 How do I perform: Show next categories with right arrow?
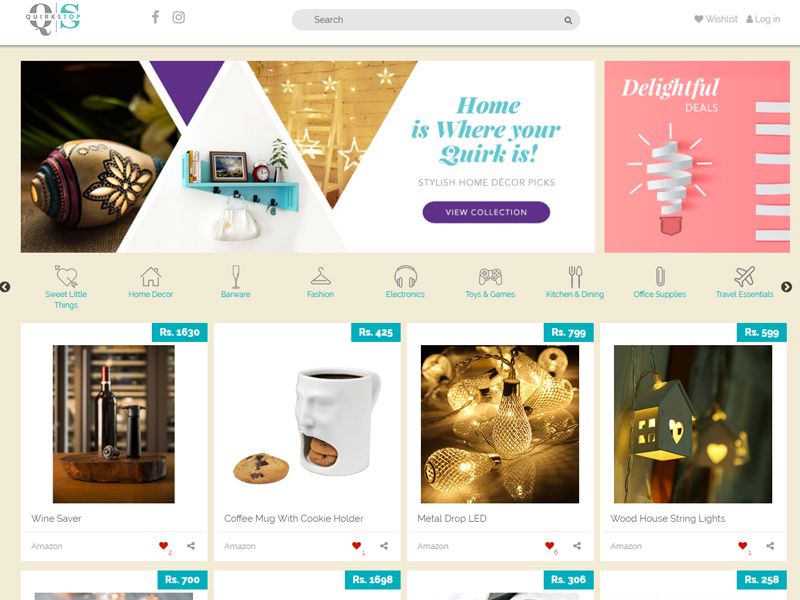tap(787, 287)
